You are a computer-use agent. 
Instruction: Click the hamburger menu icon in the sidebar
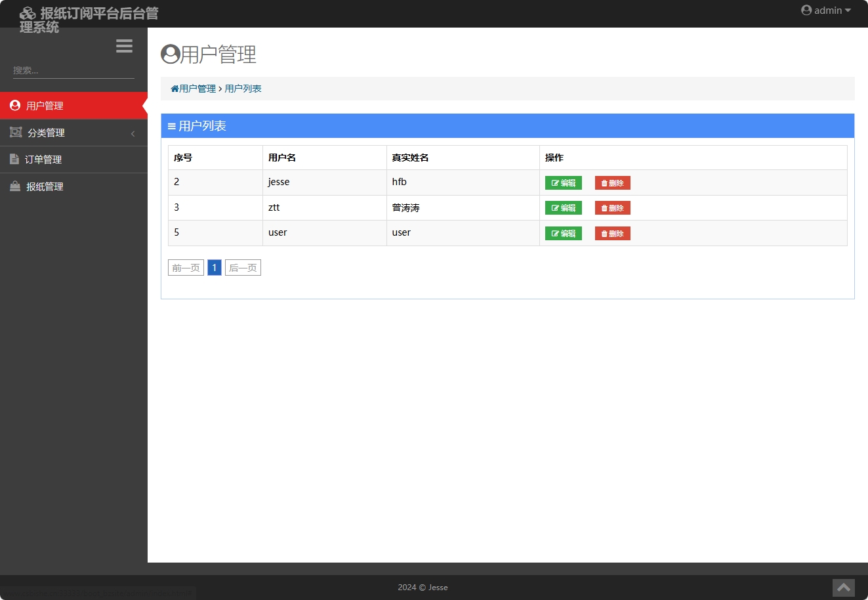(x=124, y=46)
